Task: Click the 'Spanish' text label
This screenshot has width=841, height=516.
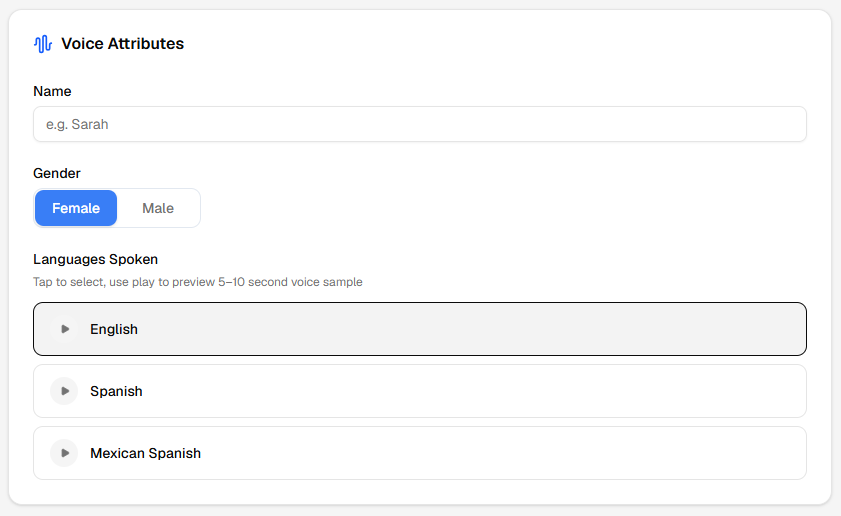Action: point(116,391)
